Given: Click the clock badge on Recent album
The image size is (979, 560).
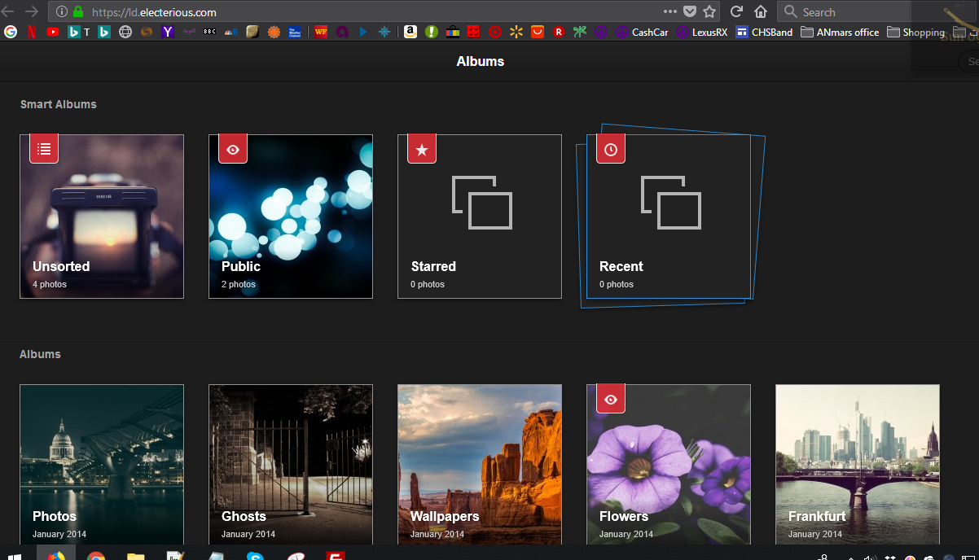Looking at the screenshot, I should click(x=611, y=149).
